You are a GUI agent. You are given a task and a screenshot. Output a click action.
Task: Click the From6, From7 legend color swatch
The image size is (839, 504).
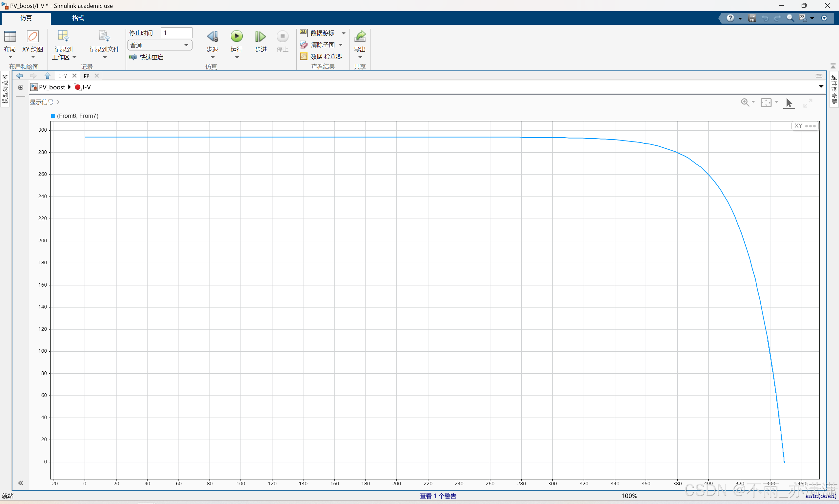click(53, 116)
